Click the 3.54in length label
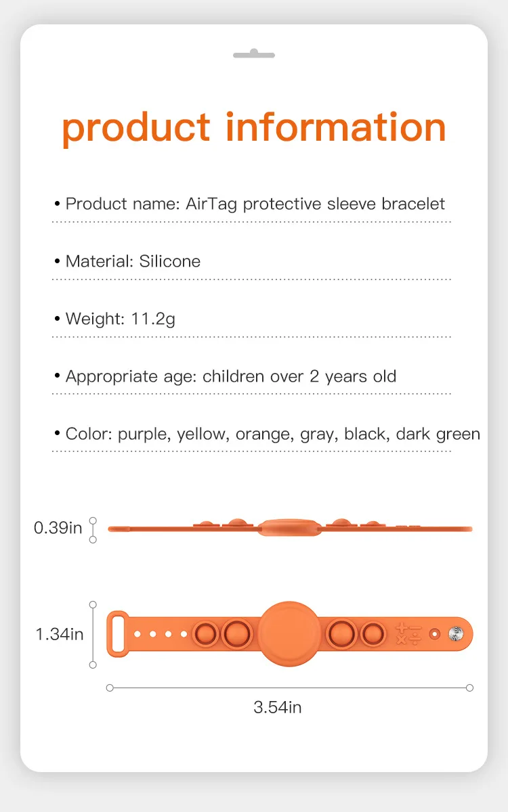 278,707
